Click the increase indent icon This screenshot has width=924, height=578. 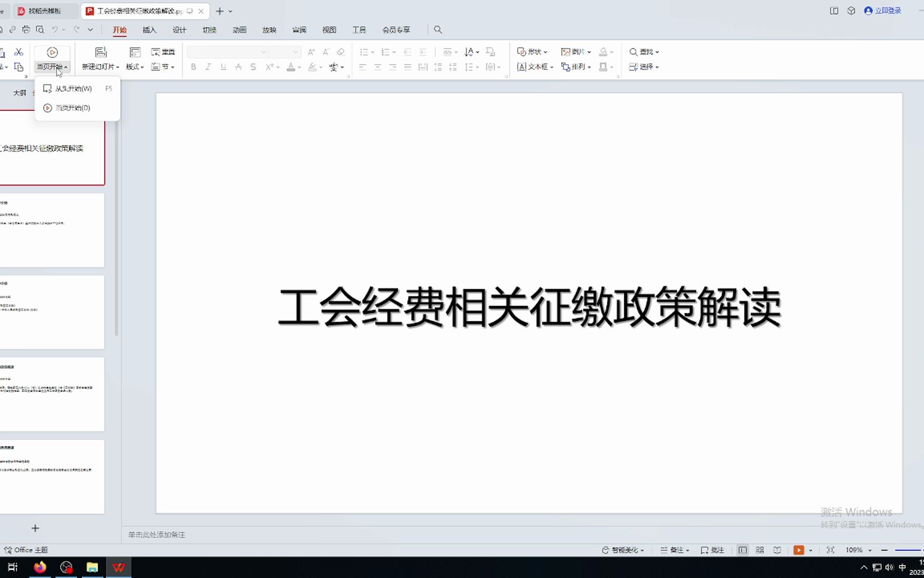pos(422,52)
